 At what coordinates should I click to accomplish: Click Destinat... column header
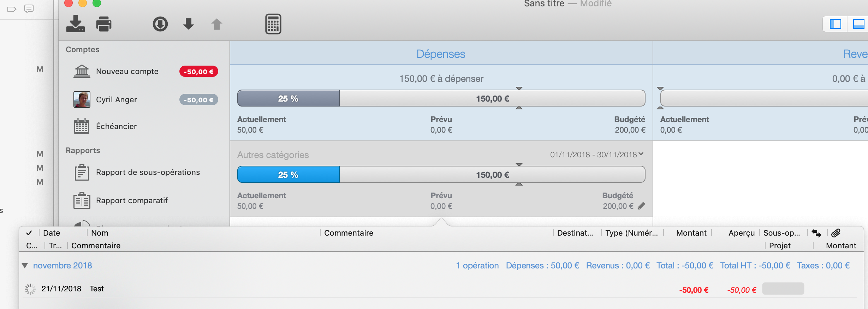tap(575, 233)
